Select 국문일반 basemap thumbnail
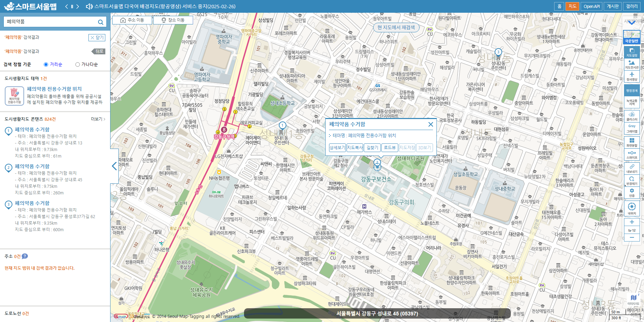This screenshot has width=644, height=322. [x=632, y=37]
